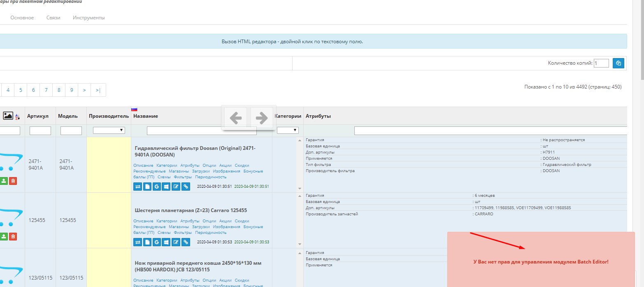This screenshot has height=287, width=644.
Task: Click product name Гидравлический фильтр Doosan (Original)
Action: (195, 151)
